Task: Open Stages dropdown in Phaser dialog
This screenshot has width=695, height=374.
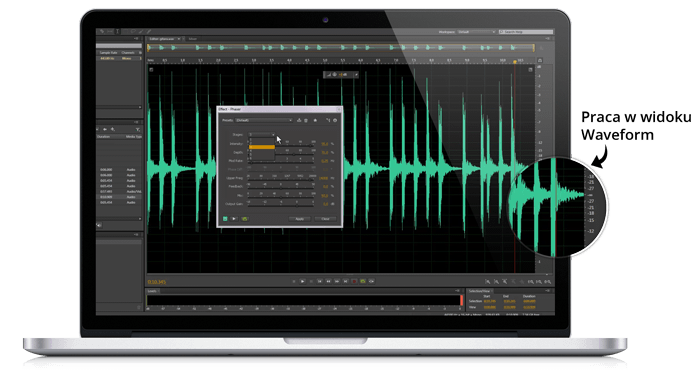Action: 262,134
